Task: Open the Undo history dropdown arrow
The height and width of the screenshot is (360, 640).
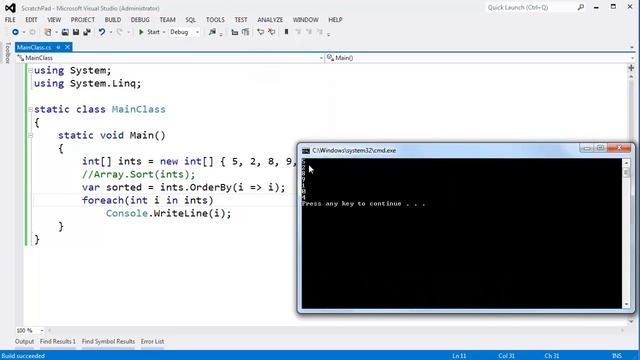Action: (110, 32)
